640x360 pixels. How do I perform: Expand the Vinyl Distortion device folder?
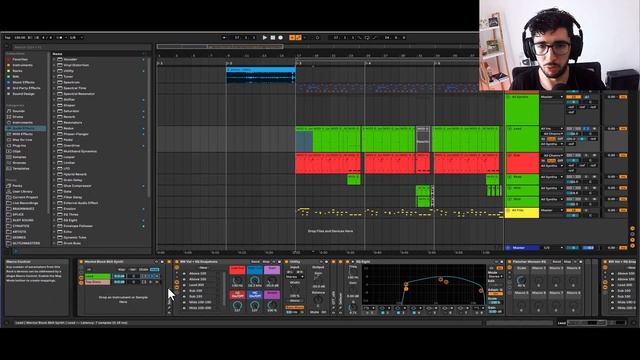[54, 65]
